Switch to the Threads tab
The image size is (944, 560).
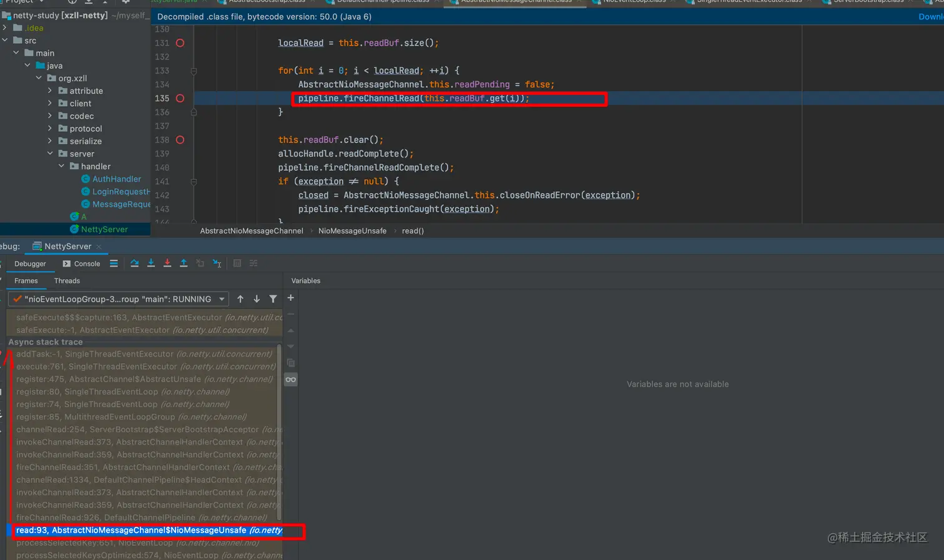click(67, 281)
